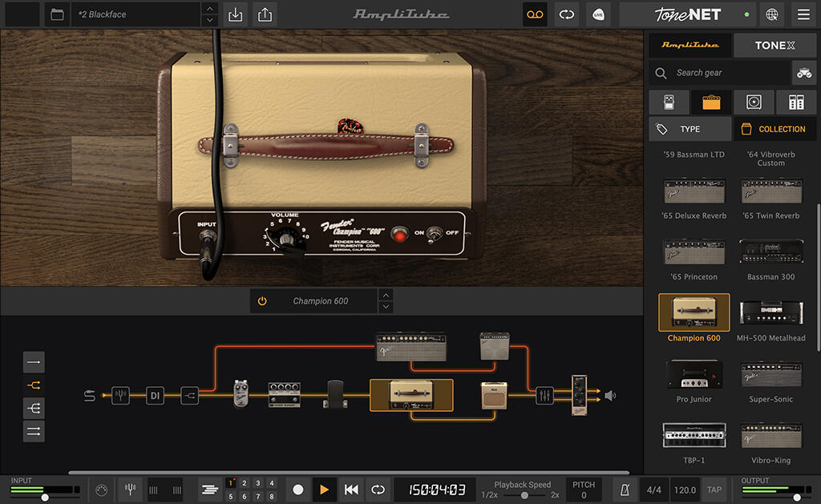Switch to the TONE X tab
821x504 pixels.
(774, 45)
